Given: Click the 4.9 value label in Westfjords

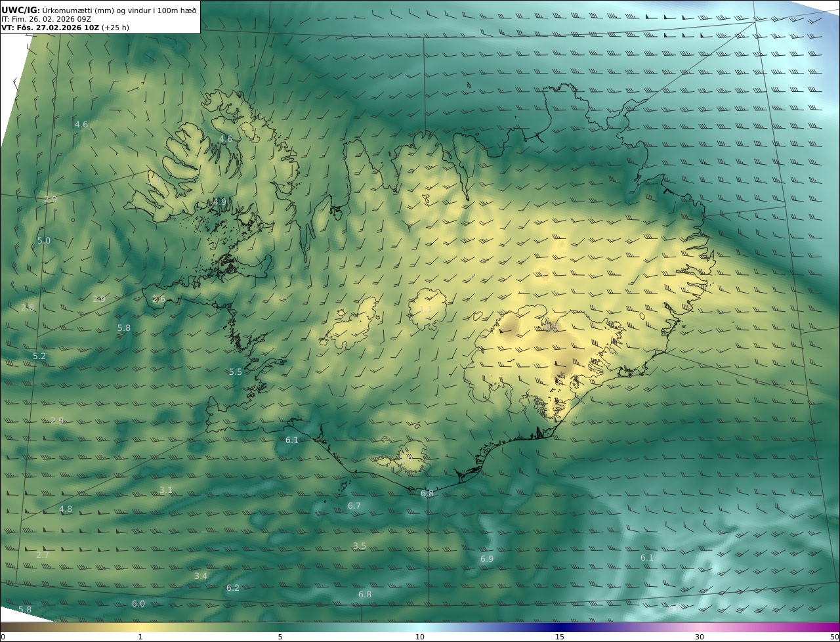Looking at the screenshot, I should (219, 202).
